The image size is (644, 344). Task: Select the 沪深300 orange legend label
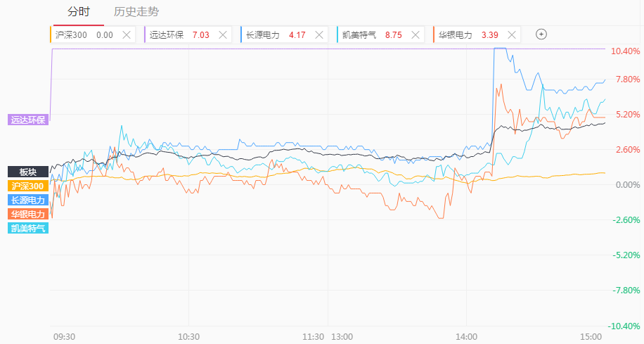28,186
